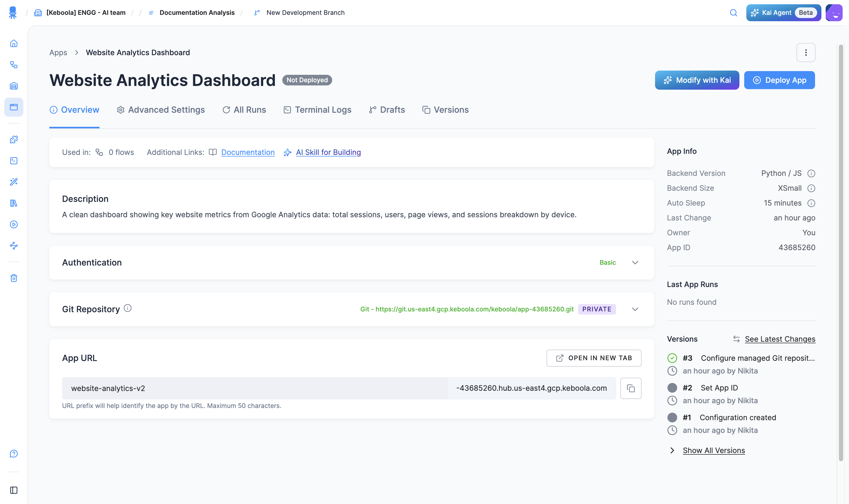Image resolution: width=849 pixels, height=504 pixels.
Task: Switch to the All Runs tab
Action: (x=244, y=110)
